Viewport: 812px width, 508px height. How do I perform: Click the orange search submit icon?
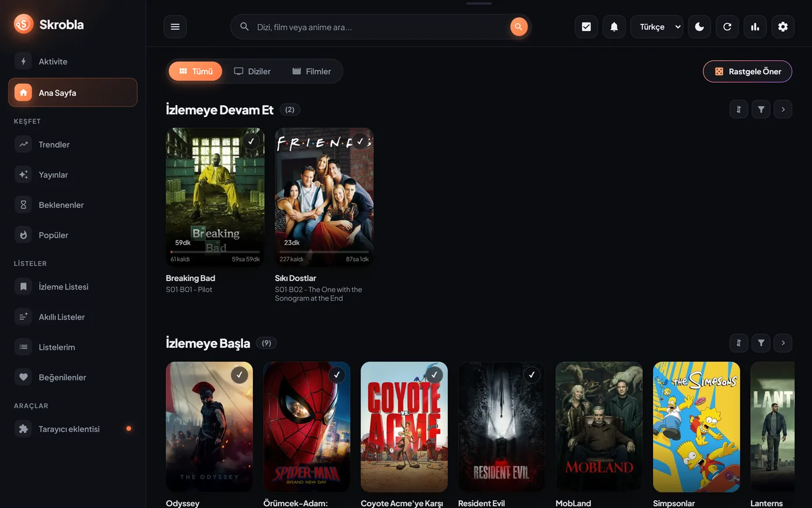tap(519, 27)
